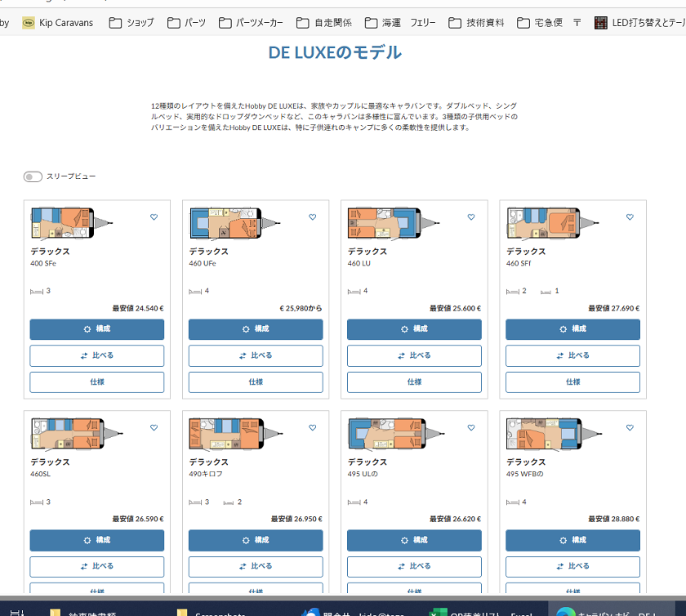Screen dimensions: 686x616
Task: View 仕様 specs for 400 SFe
Action: click(97, 382)
